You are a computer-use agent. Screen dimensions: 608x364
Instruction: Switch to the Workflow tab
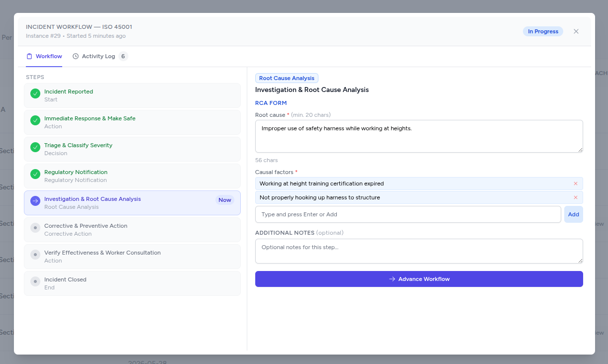44,56
